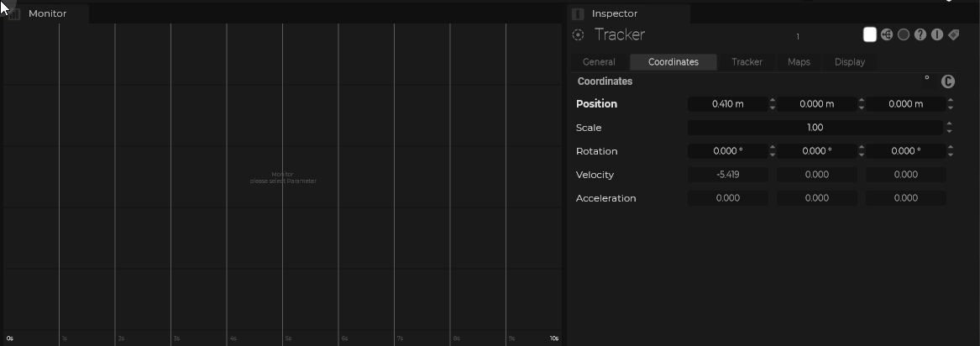Click the Velocity X field showing -5.419
Screen dimensions: 980x346
pyautogui.click(x=727, y=175)
